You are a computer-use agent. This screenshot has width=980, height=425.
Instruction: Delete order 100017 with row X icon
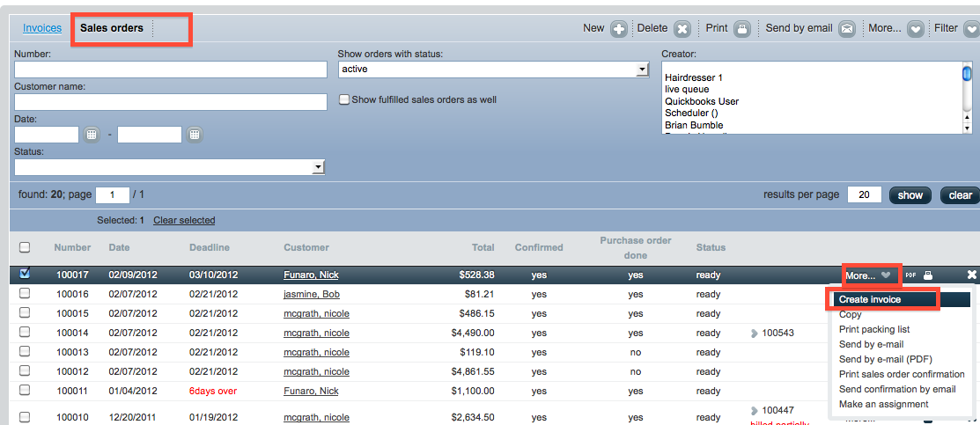(971, 275)
